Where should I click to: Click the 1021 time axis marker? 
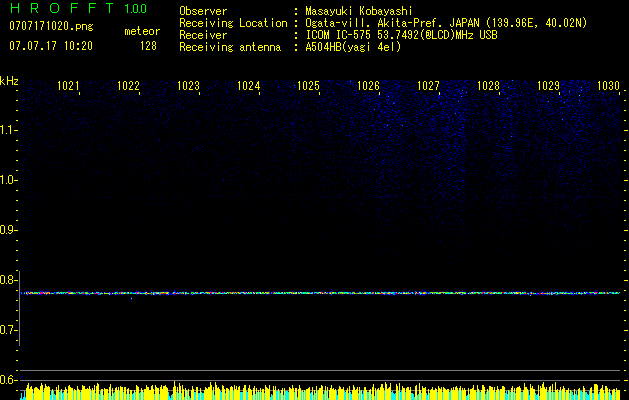click(68, 85)
